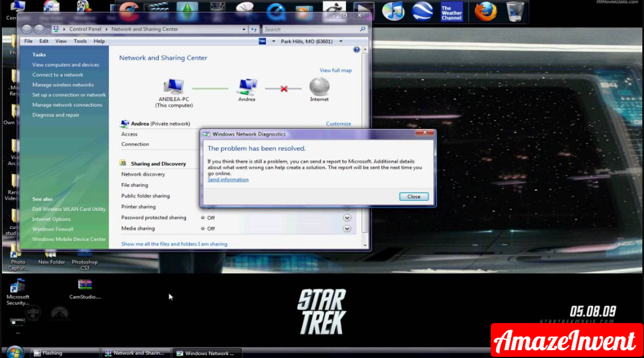
Task: Open Manage network connections
Action: coord(68,105)
